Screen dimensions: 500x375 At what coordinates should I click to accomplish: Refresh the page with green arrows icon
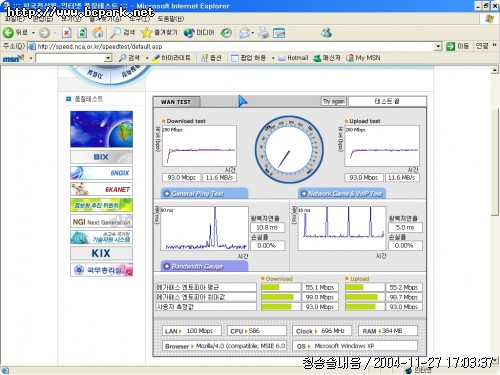coord(82,33)
